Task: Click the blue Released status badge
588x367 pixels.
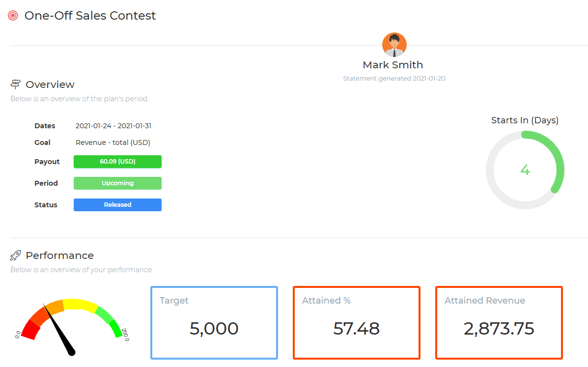Action: [117, 205]
